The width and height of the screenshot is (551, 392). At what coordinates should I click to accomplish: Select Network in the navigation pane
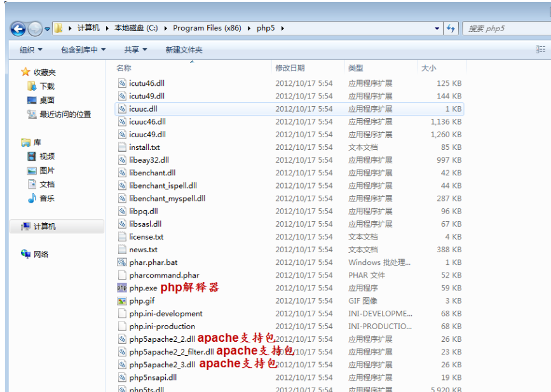coord(41,254)
